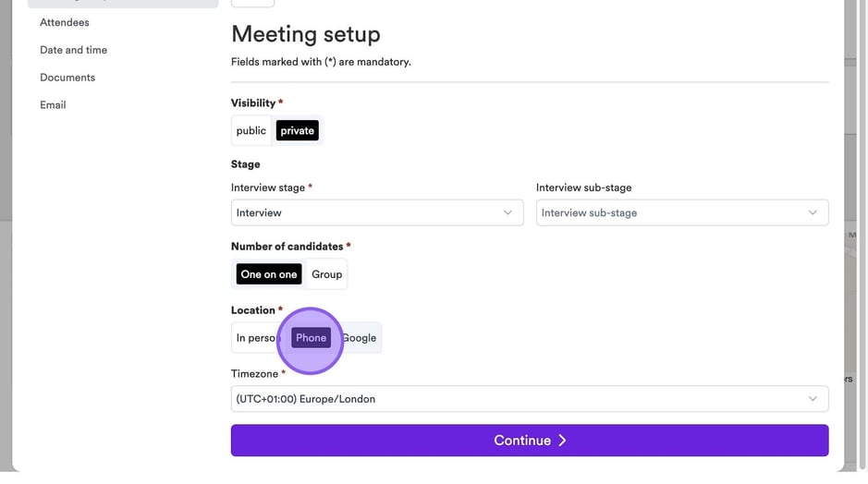Click the arrow icon on Continue button

[562, 441]
